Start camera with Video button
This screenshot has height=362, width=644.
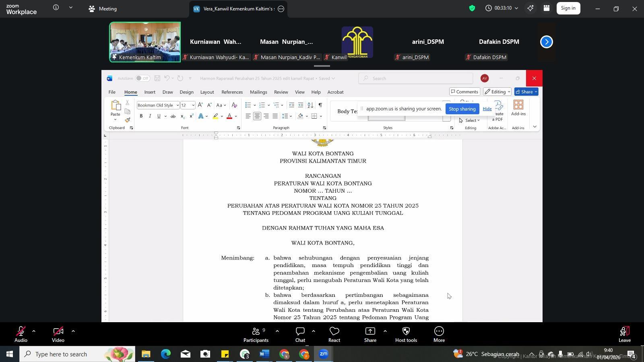[x=58, y=334]
